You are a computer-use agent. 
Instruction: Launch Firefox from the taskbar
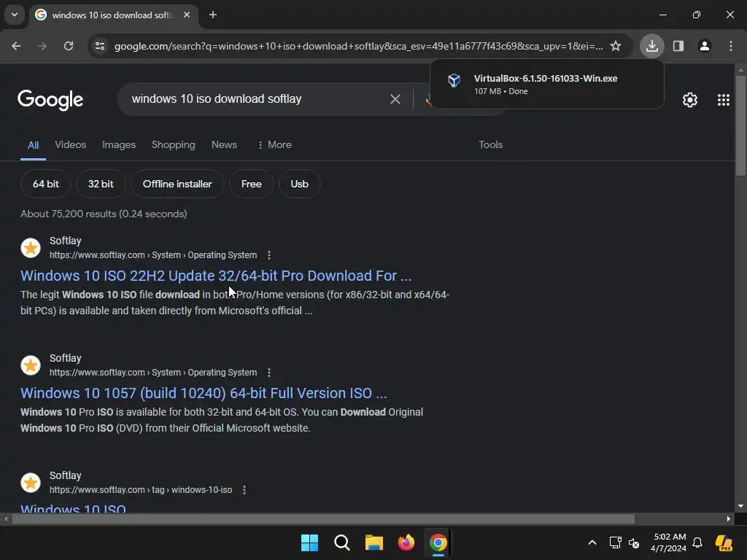(x=406, y=542)
